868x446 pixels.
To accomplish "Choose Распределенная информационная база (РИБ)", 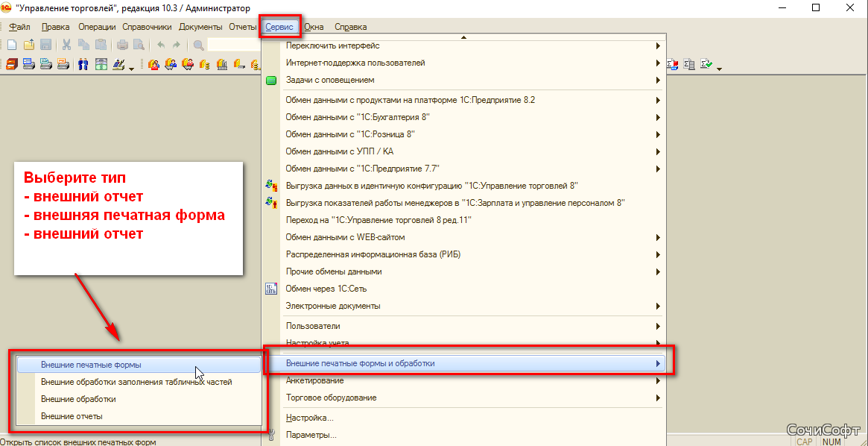I will tap(464, 254).
